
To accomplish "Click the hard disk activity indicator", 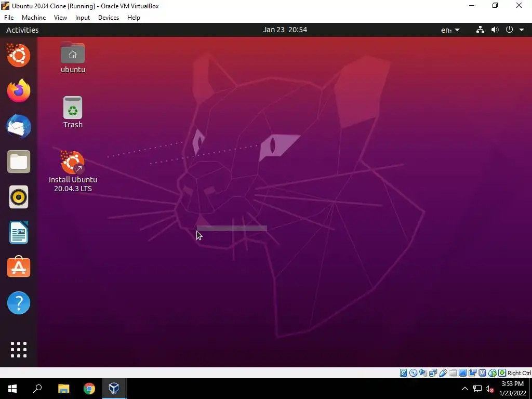I will (x=403, y=373).
